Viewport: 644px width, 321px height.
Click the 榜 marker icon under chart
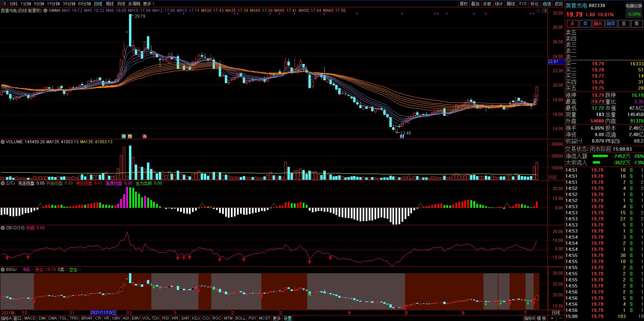click(130, 136)
